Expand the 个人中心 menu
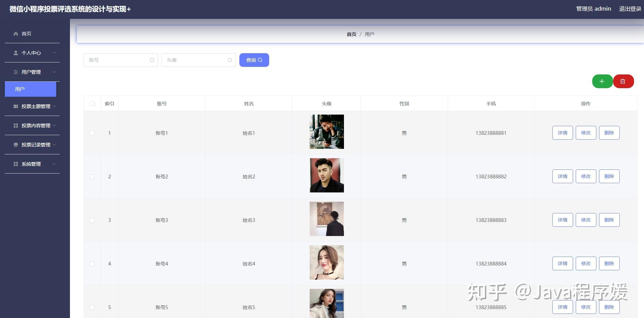 click(31, 52)
